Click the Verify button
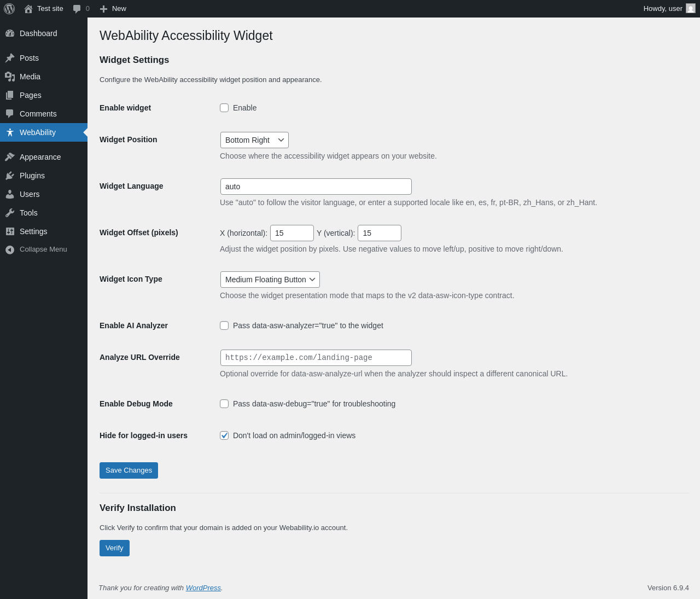The image size is (700, 599). click(114, 548)
